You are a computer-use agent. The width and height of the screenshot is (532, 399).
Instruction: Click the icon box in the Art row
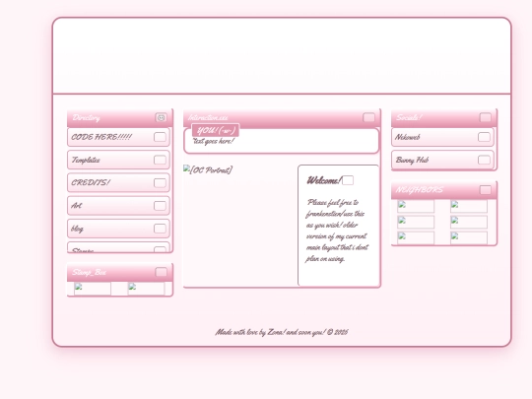(160, 206)
